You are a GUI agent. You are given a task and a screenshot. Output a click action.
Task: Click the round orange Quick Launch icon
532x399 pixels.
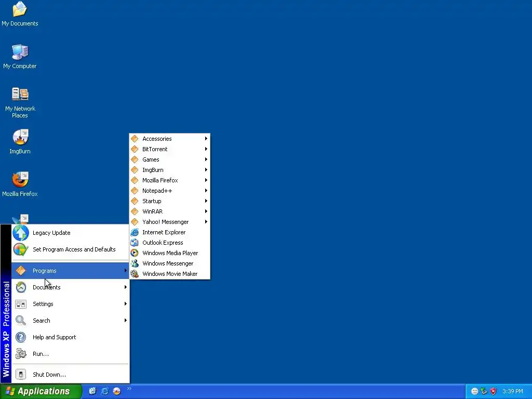click(117, 391)
